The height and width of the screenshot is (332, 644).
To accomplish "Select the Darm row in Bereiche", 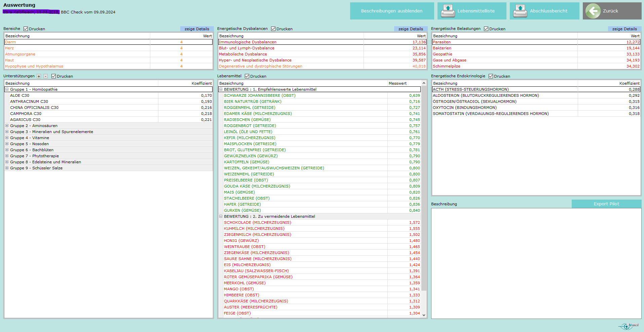I will click(108, 42).
